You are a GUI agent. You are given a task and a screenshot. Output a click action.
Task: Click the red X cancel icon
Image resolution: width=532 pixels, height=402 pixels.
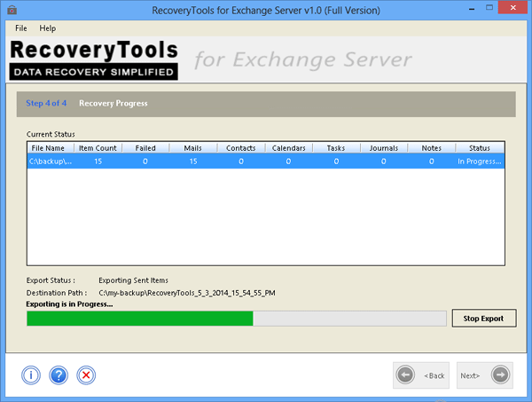click(86, 375)
